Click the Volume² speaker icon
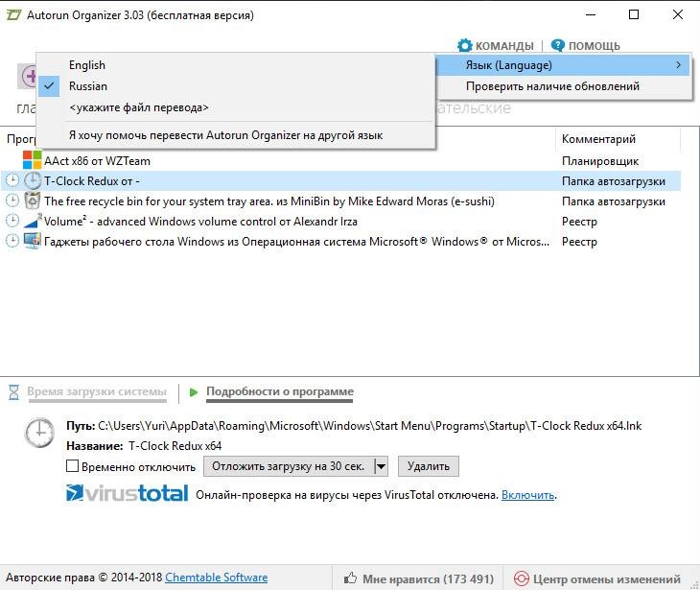The width and height of the screenshot is (700, 590). 33,221
